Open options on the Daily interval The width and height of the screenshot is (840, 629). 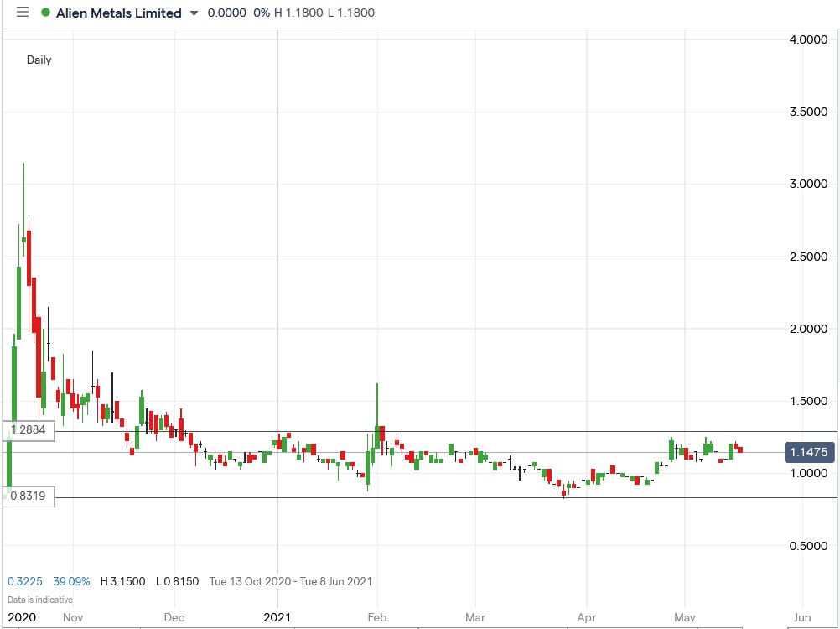coord(39,60)
